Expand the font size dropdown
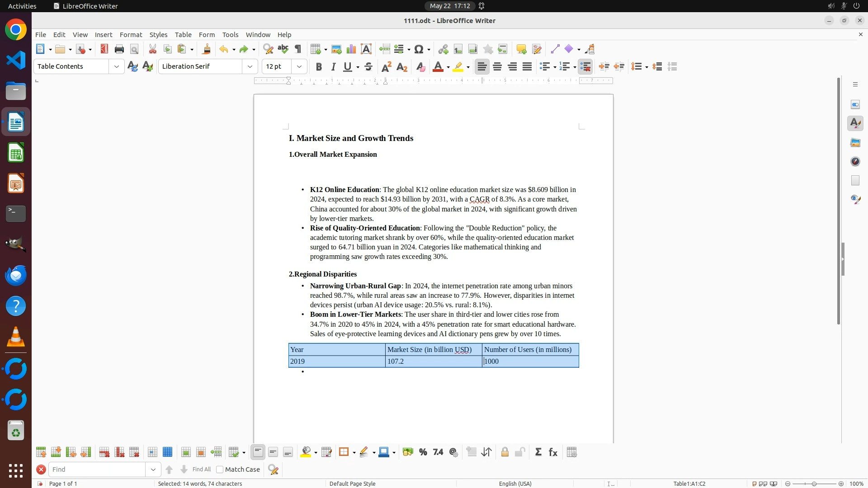Viewport: 868px width, 488px height. [x=299, y=66]
